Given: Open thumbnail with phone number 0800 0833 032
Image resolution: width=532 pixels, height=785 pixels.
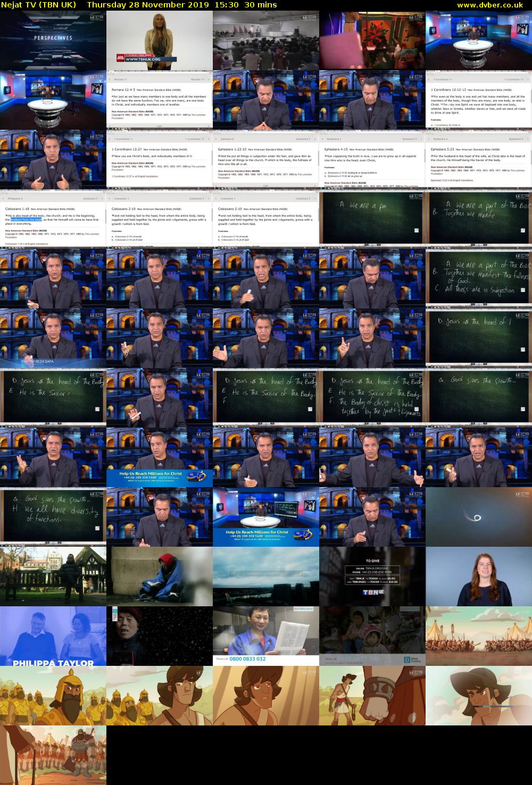Looking at the screenshot, I should tap(266, 636).
